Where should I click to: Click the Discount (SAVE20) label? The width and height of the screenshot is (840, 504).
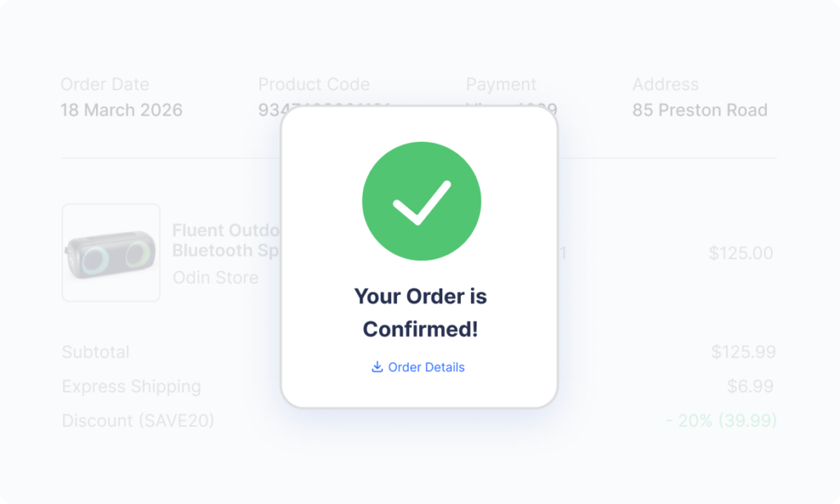coord(138,421)
